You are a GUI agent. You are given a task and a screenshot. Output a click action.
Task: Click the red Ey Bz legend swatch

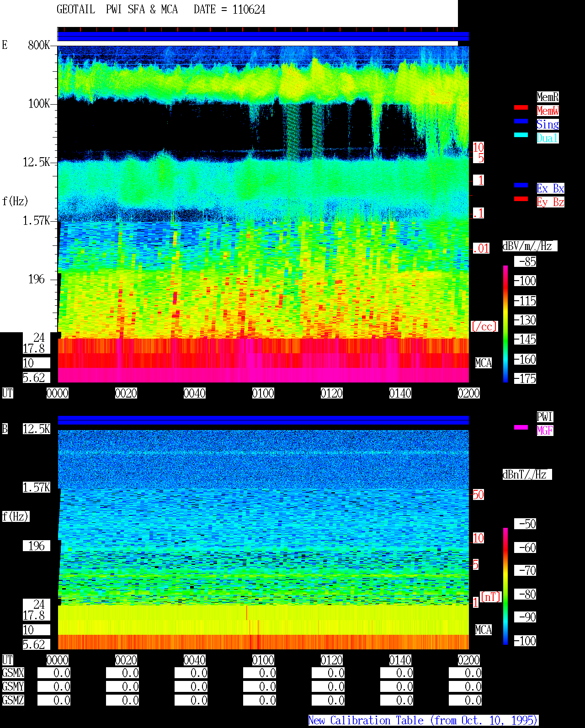point(521,199)
